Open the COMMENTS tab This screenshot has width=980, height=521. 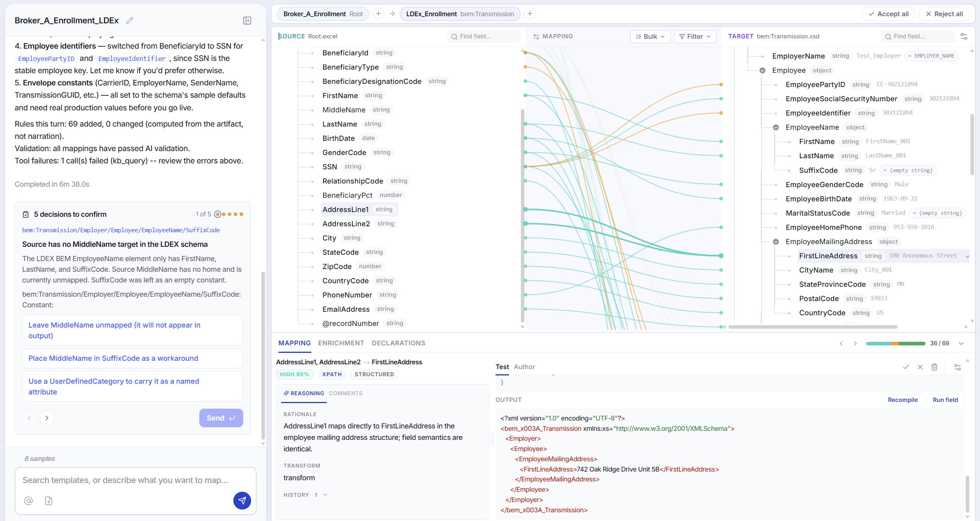346,393
